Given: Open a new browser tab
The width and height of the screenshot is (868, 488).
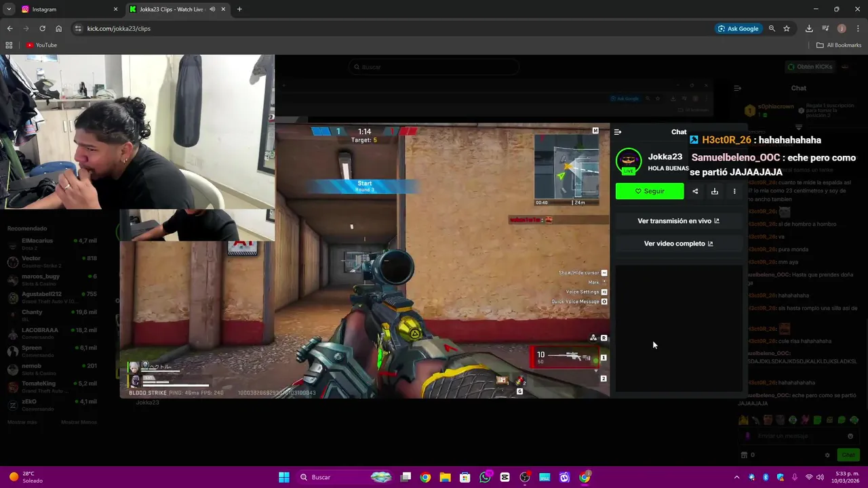Looking at the screenshot, I should 239,9.
